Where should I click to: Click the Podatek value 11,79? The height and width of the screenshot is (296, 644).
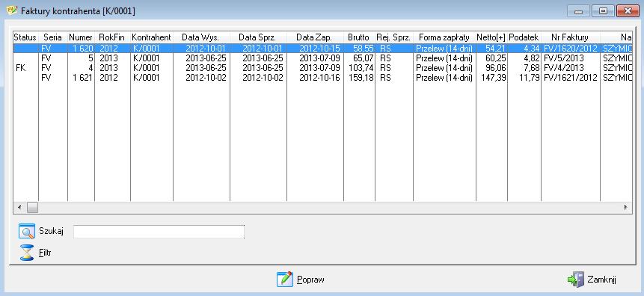tap(530, 78)
